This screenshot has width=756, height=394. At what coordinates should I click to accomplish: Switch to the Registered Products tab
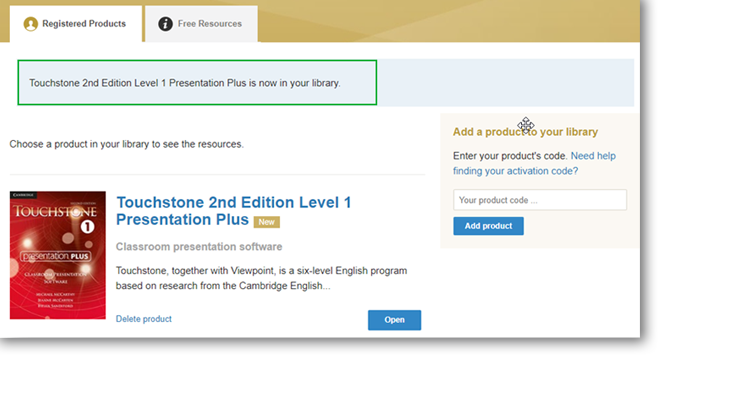point(76,24)
